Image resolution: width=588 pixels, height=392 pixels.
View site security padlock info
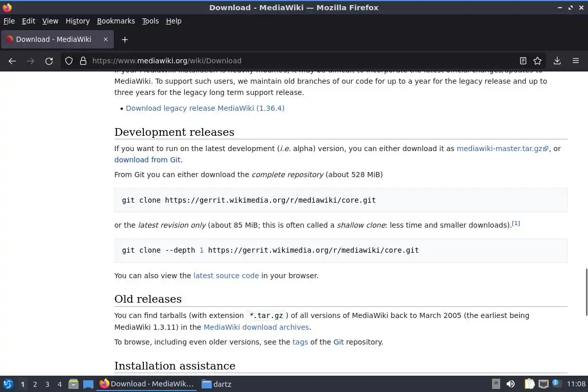tap(83, 61)
